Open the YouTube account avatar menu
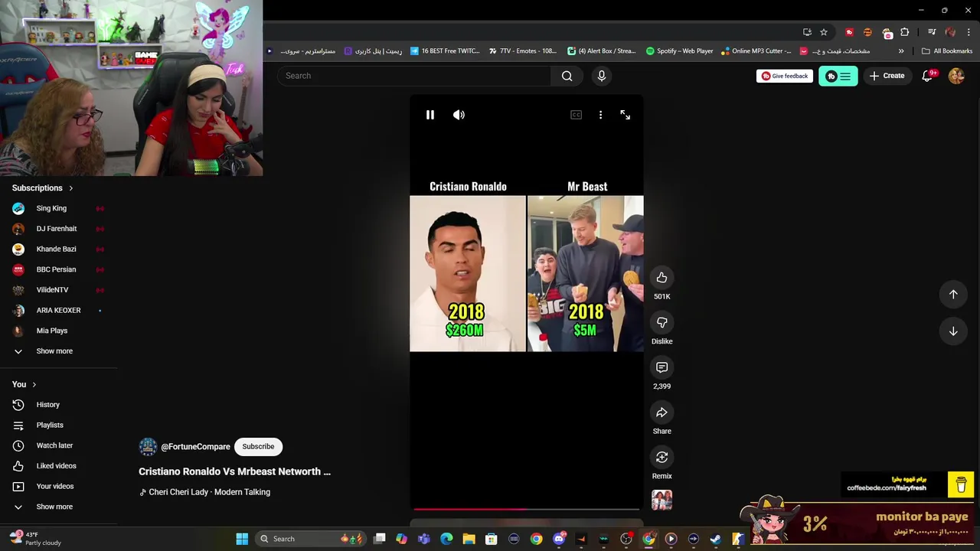The image size is (980, 551). tap(956, 76)
